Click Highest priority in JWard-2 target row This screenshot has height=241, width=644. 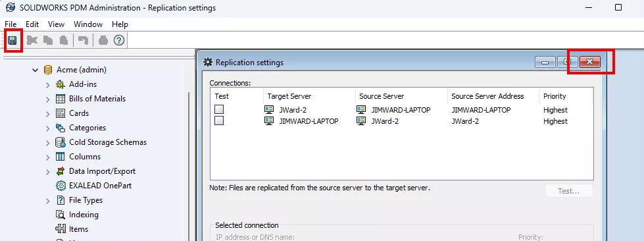pyautogui.click(x=555, y=110)
